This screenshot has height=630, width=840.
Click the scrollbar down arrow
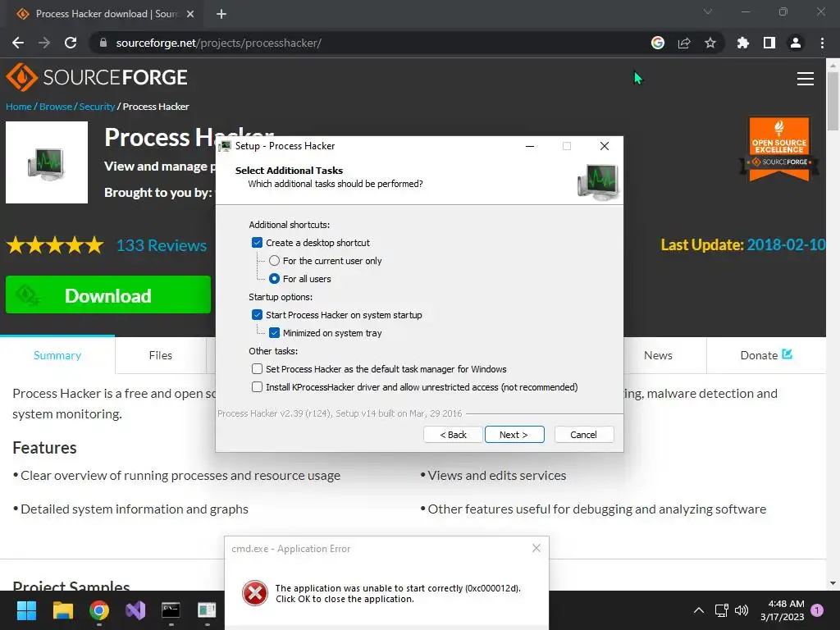click(833, 583)
